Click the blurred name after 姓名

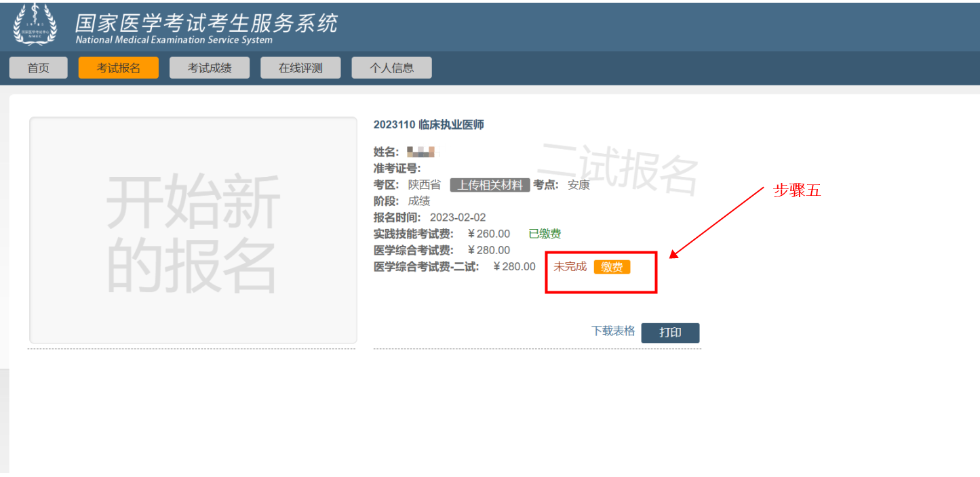[x=424, y=152]
